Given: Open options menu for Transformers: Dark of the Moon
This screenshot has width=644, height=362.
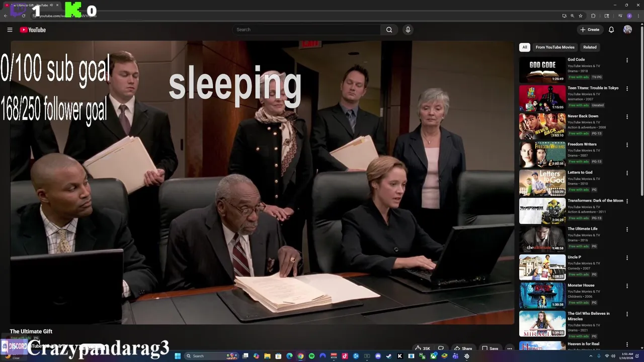Looking at the screenshot, I should 627,201.
